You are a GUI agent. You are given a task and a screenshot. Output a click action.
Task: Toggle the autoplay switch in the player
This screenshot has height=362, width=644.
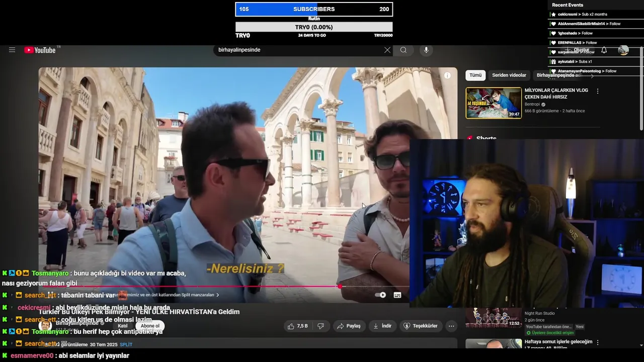point(381,295)
